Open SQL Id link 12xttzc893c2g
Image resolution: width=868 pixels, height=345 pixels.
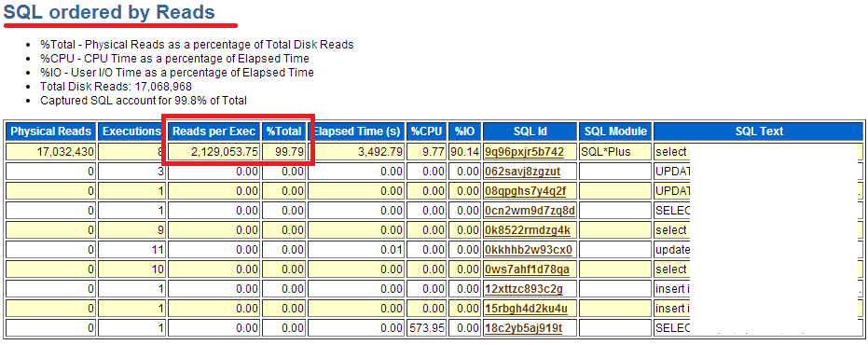(x=523, y=289)
